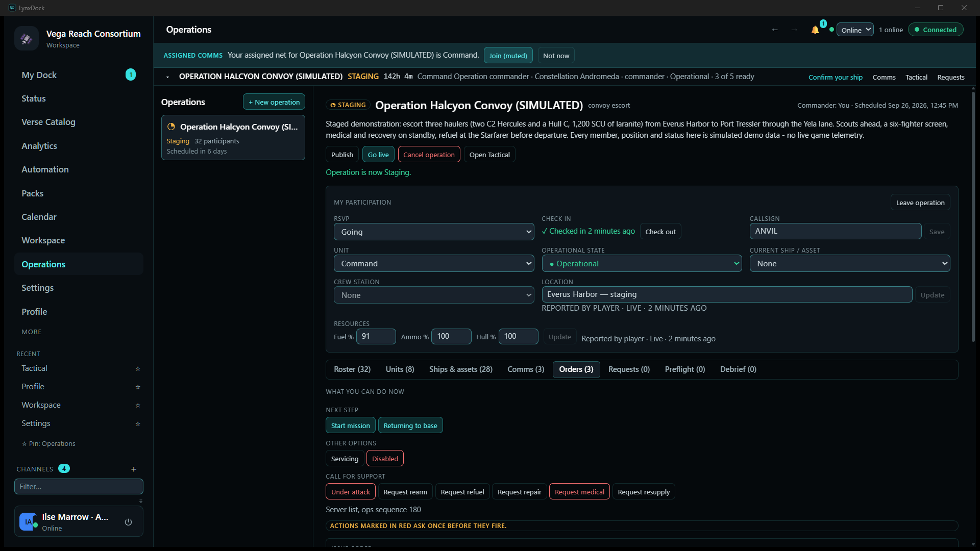
Task: Click the Go live button
Action: [x=378, y=155]
